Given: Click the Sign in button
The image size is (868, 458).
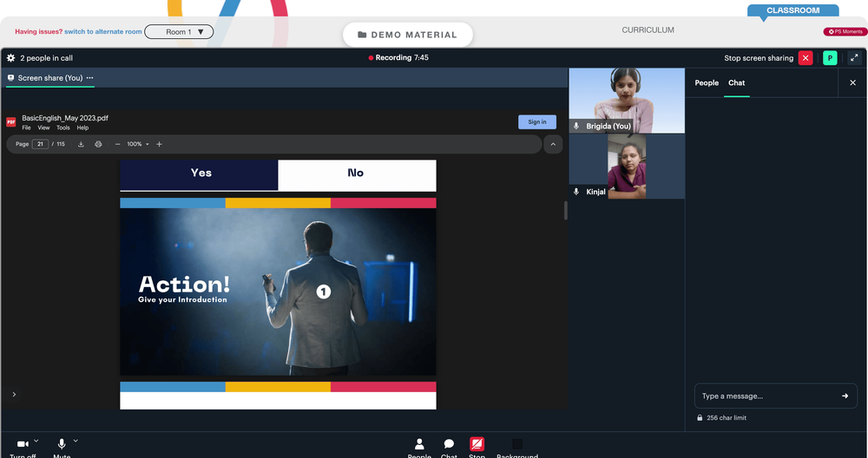Looking at the screenshot, I should [537, 121].
